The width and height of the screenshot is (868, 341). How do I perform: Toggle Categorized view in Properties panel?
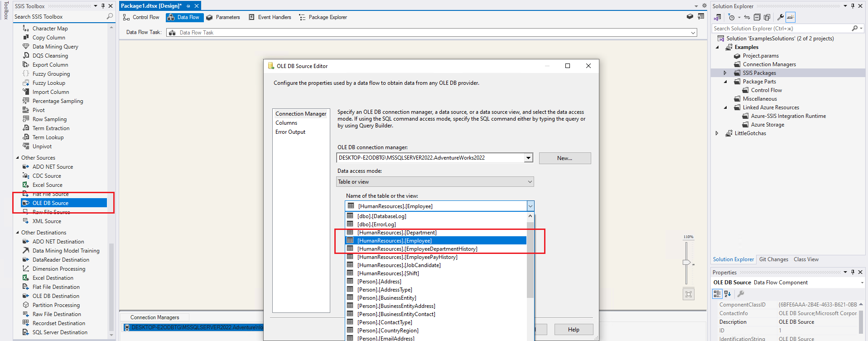[717, 294]
